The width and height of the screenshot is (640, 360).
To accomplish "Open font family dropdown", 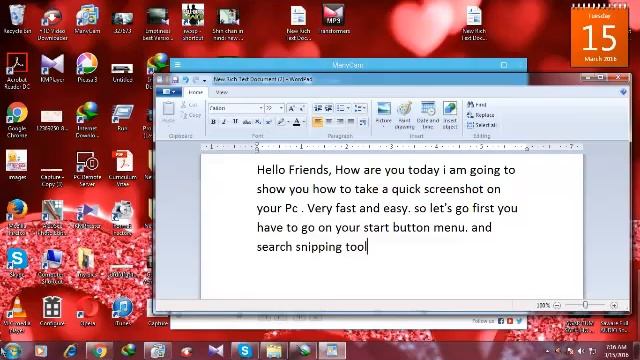I will (x=261, y=108).
